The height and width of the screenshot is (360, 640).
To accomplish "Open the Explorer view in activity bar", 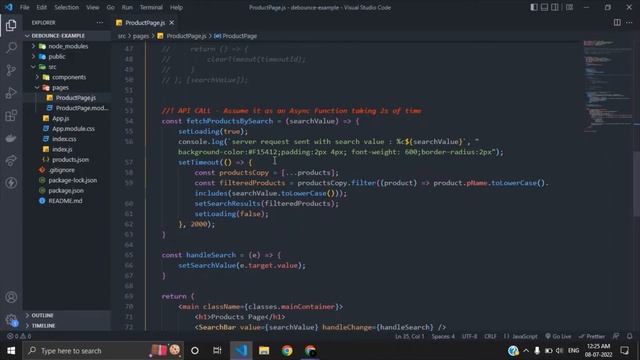I will 11,25.
